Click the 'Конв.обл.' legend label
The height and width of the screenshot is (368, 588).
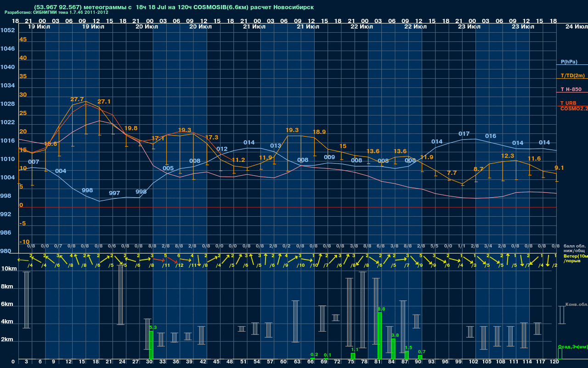click(x=577, y=305)
